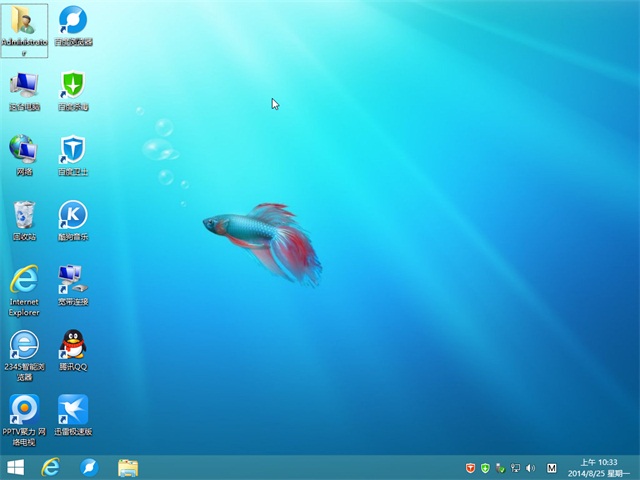The height and width of the screenshot is (480, 640).
Task: Open the taskbar clock showing 10:33
Action: coord(594,467)
